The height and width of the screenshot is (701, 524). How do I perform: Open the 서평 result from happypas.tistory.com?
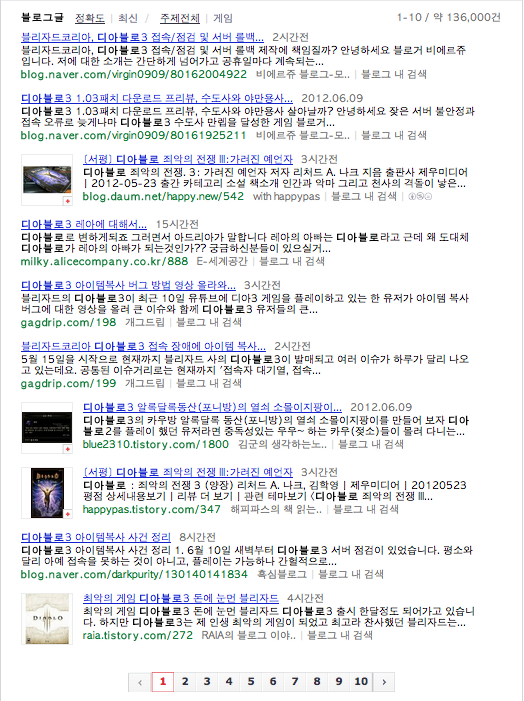click(188, 472)
